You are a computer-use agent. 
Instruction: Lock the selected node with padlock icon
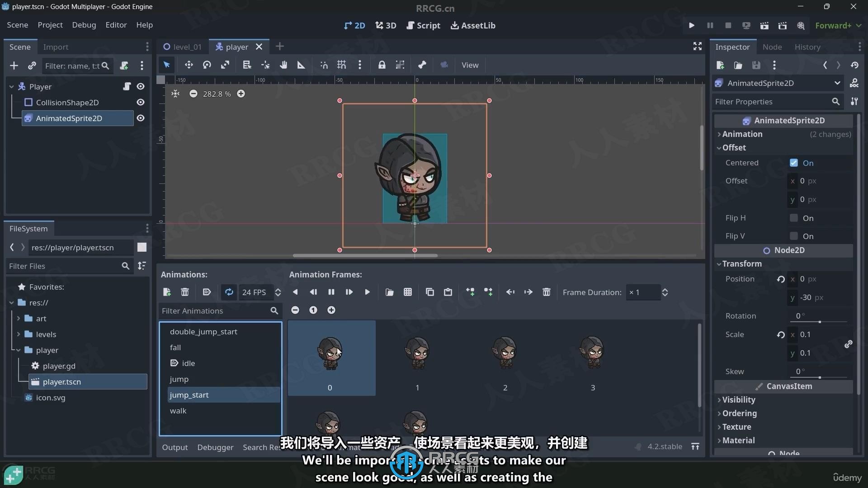tap(382, 65)
